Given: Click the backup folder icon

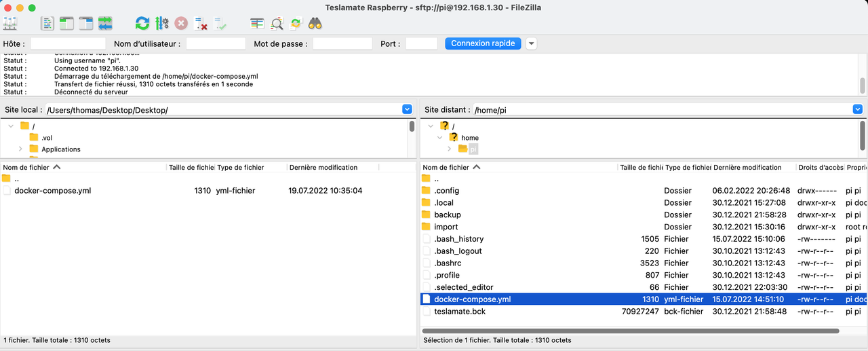Looking at the screenshot, I should click(x=426, y=215).
